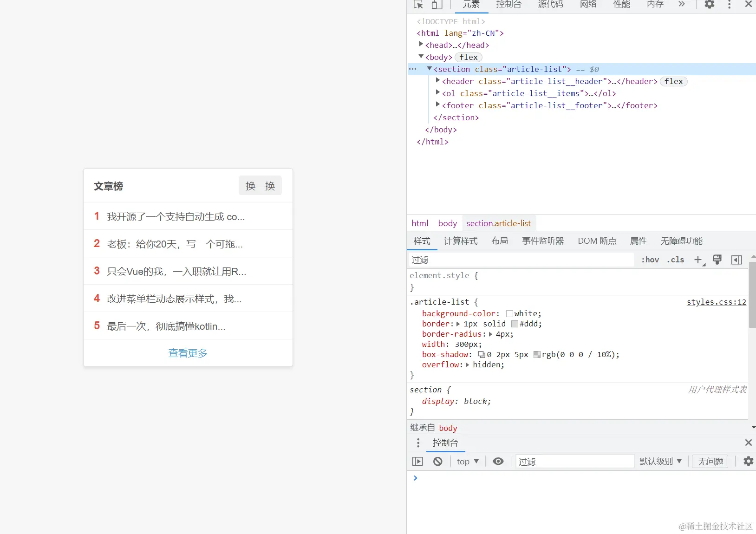
Task: Switch to the 源代码 tab
Action: click(550, 4)
